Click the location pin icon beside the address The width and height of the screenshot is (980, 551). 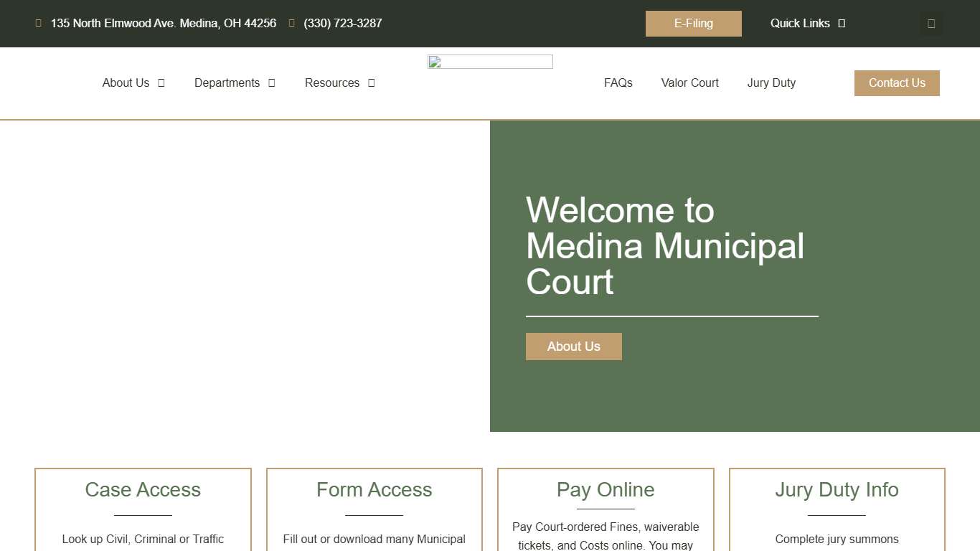[38, 23]
